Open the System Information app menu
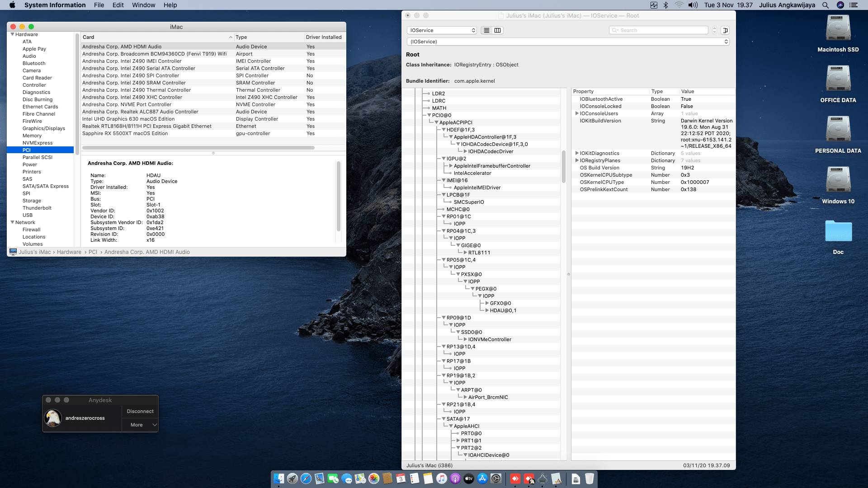Viewport: 868px width, 488px height. tap(55, 5)
